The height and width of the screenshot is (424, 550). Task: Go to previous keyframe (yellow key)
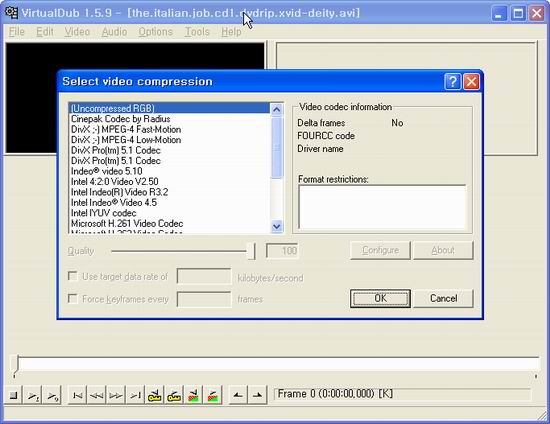(155, 395)
